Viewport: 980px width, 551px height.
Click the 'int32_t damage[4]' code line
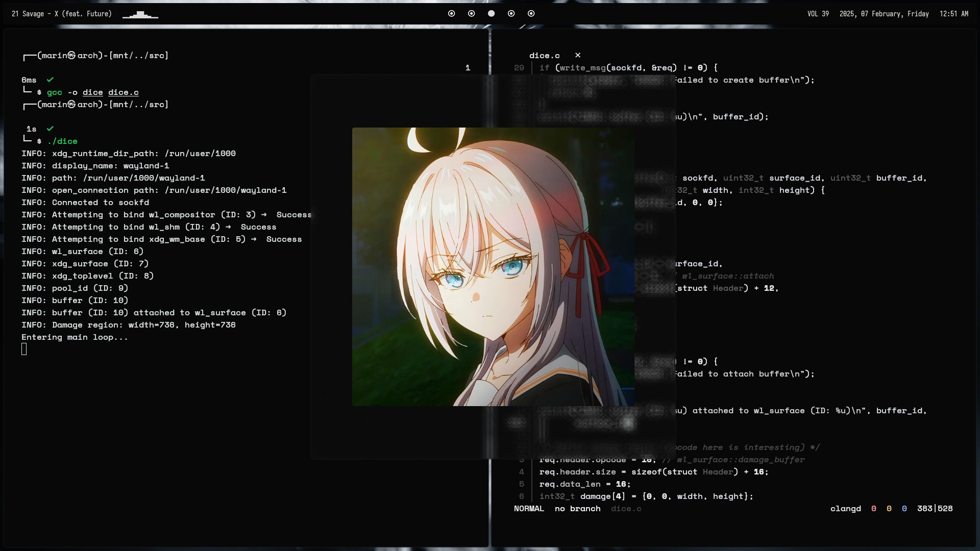(646, 496)
